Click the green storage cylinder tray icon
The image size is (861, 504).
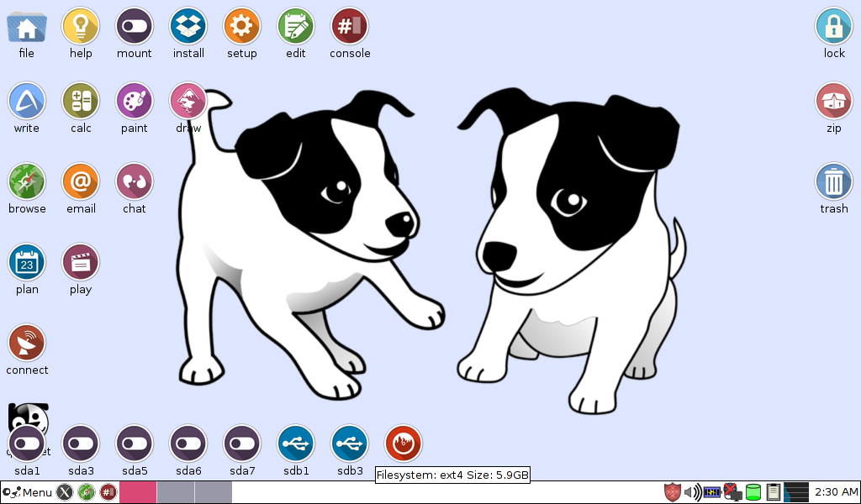753,492
